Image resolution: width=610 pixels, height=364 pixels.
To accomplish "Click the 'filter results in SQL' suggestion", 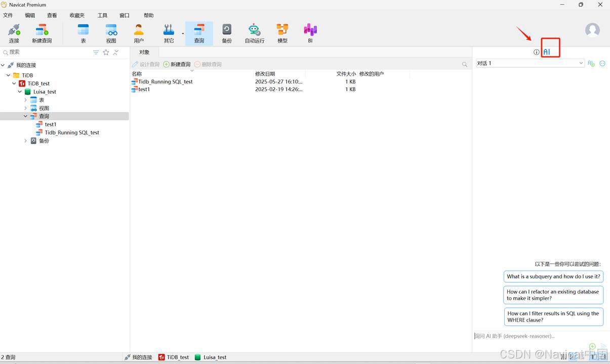I will click(x=553, y=316).
